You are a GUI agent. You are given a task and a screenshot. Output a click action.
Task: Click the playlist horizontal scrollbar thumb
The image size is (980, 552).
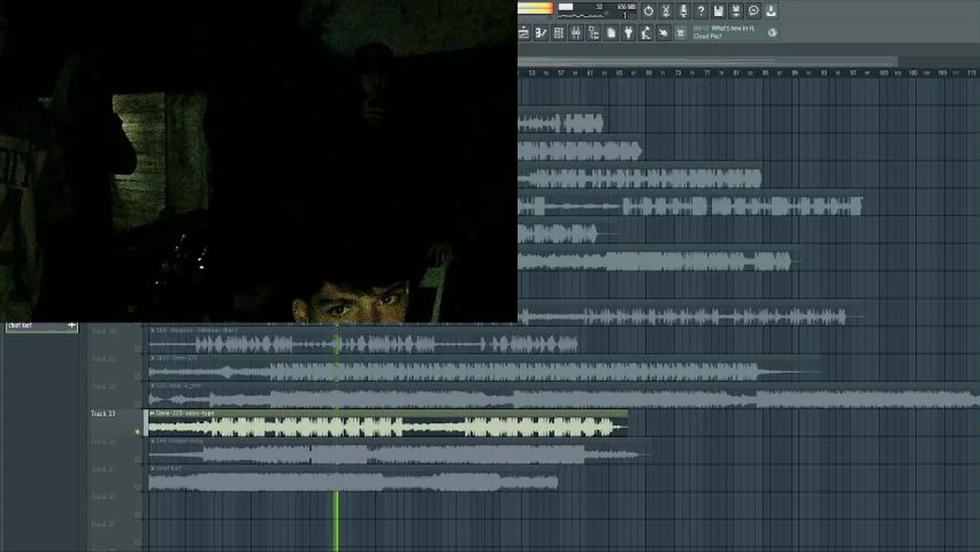707,62
